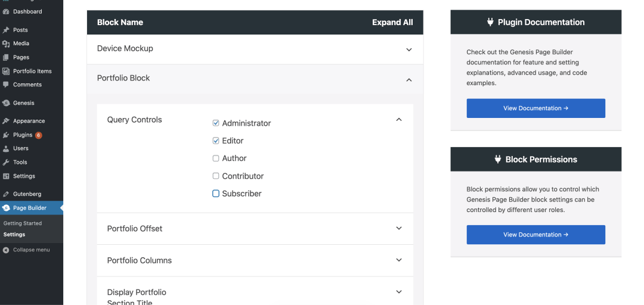
Task: Click the plug icon beside Block Permissions
Action: pos(498,159)
